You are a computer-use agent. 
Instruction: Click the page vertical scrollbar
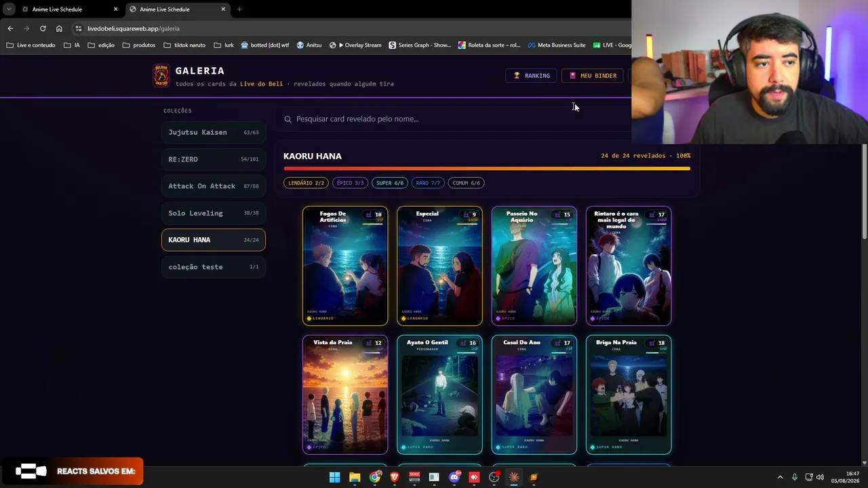pos(865,191)
